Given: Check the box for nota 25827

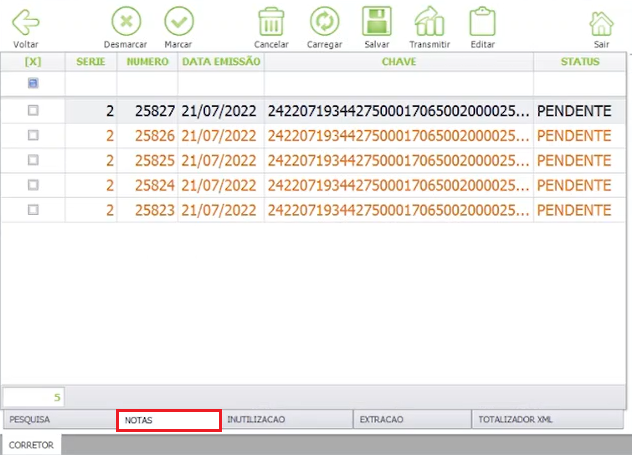Looking at the screenshot, I should coord(33,110).
